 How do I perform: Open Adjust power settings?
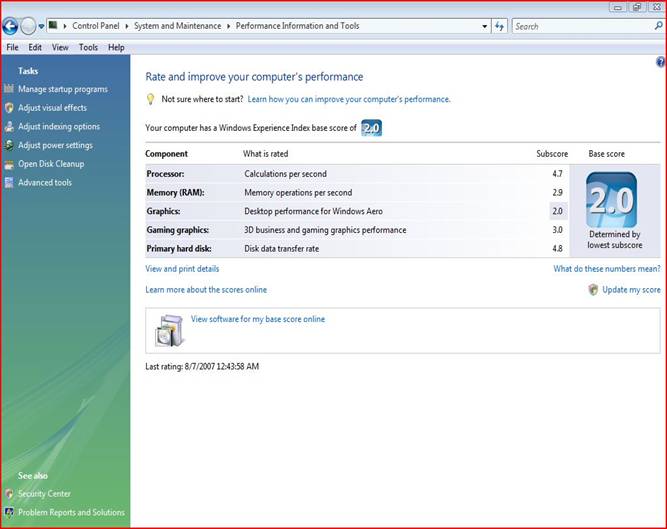[55, 145]
